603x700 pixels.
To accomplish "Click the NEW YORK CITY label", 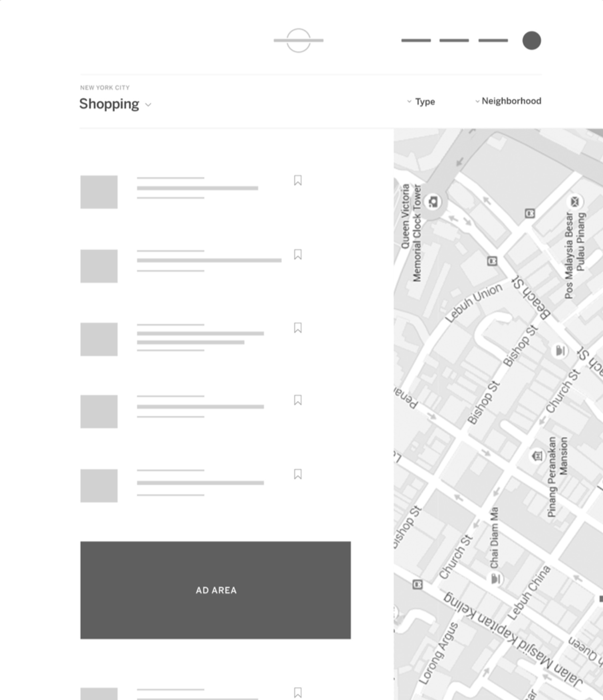I will 105,88.
